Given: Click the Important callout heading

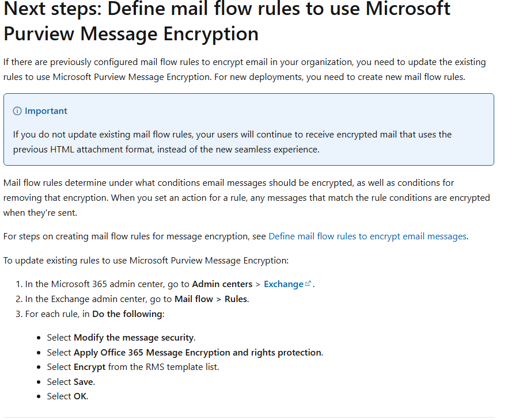Looking at the screenshot, I should click(x=46, y=111).
